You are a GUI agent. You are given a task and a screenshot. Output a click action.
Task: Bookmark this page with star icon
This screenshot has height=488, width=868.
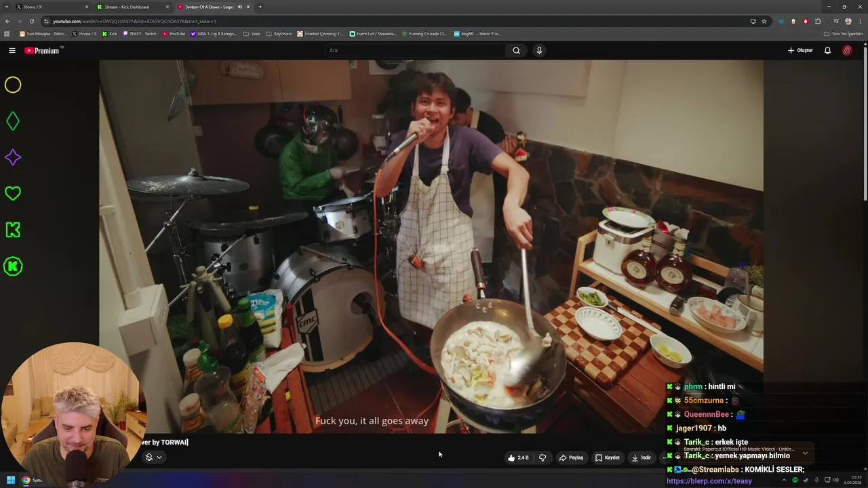(x=764, y=21)
